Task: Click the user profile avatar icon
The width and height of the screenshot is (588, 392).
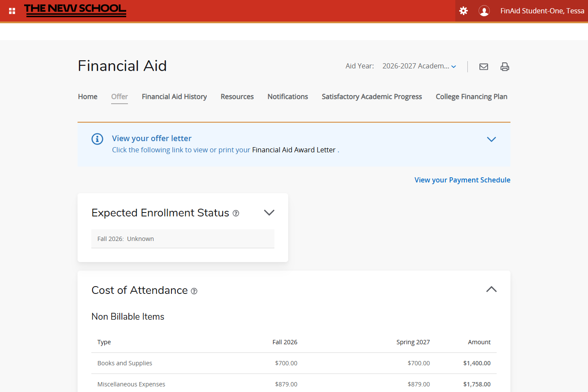Action: coord(484,11)
